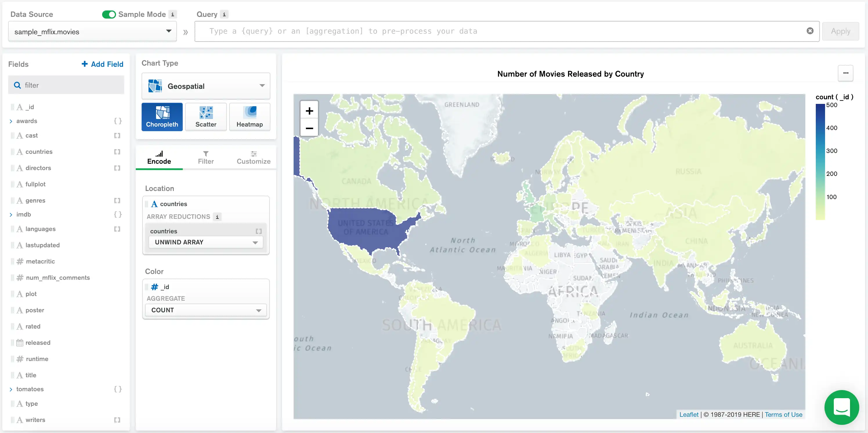Select the Choropleth chart type icon
The width and height of the screenshot is (868, 433).
click(x=162, y=116)
